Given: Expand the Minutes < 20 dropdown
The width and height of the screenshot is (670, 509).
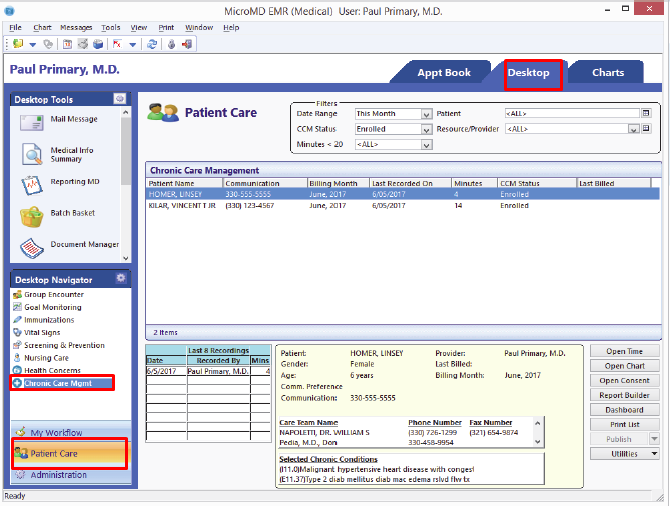Looking at the screenshot, I should click(x=426, y=145).
